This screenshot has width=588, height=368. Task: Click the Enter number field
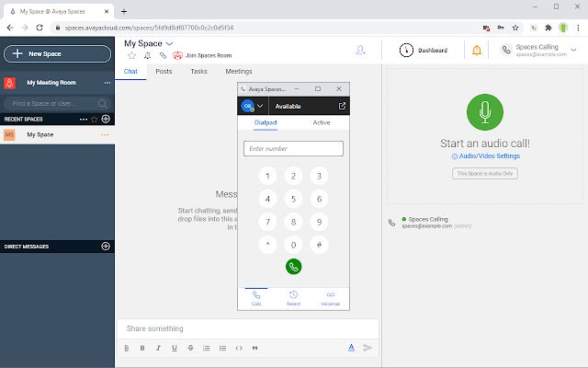293,149
